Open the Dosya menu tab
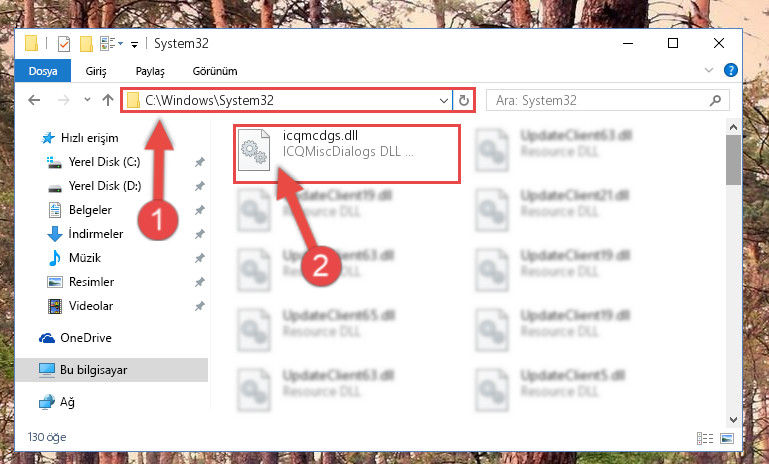 coord(43,71)
